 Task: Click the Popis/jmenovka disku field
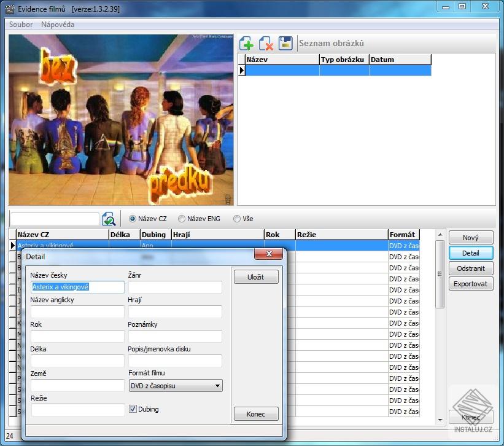click(x=175, y=361)
